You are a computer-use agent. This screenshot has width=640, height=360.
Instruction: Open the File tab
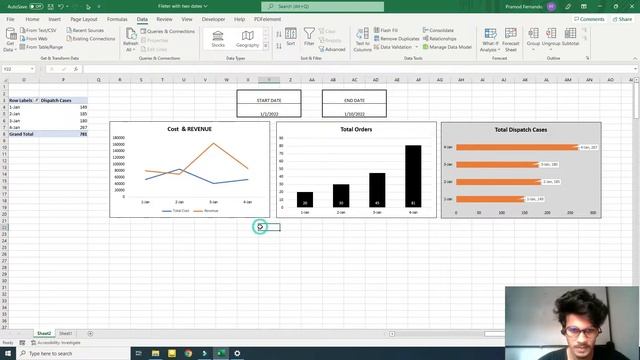tap(10, 19)
